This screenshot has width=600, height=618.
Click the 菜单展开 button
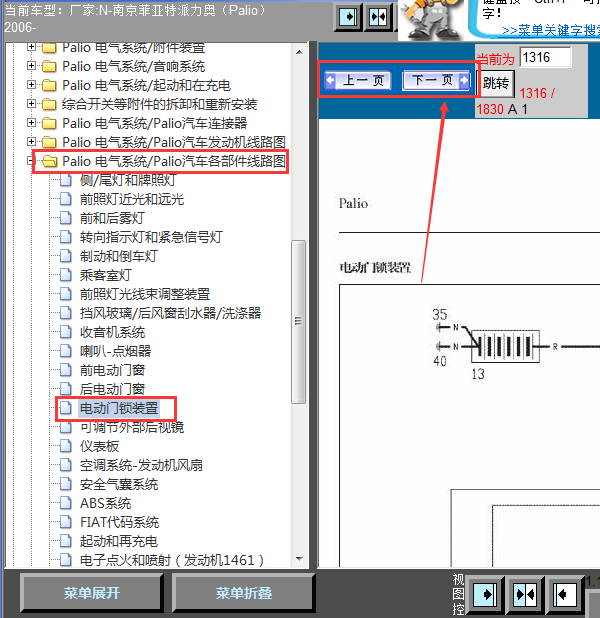click(x=91, y=593)
